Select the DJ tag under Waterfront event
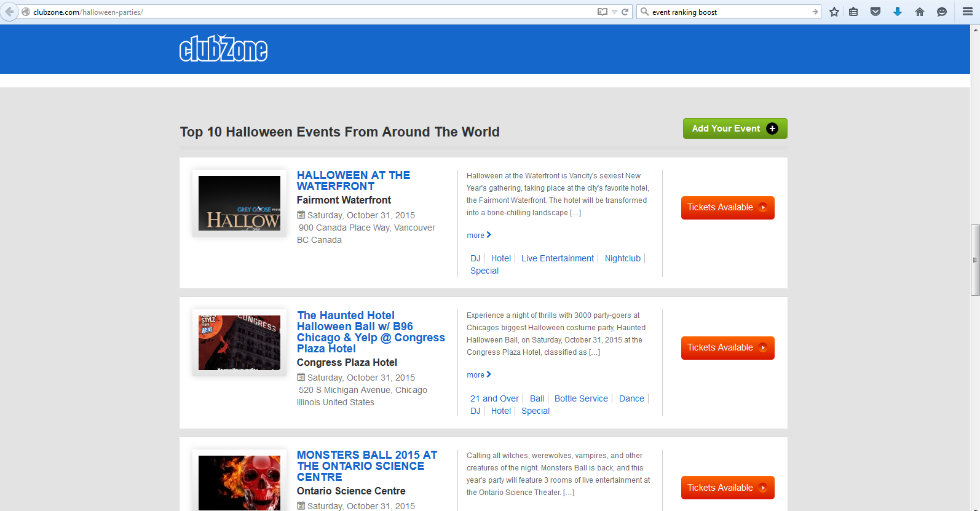Screen dimensions: 980x511 click(x=475, y=258)
